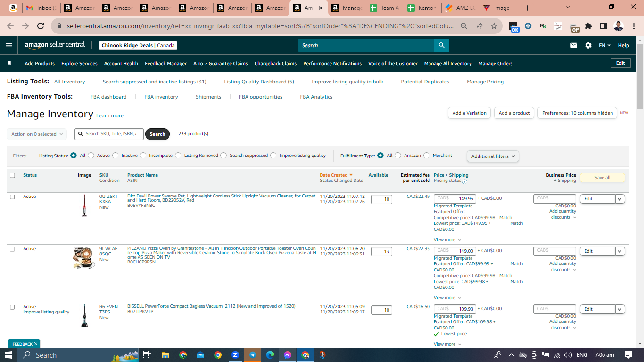
Task: Select the BISSELL PowerForce row checkbox
Action: point(12,307)
